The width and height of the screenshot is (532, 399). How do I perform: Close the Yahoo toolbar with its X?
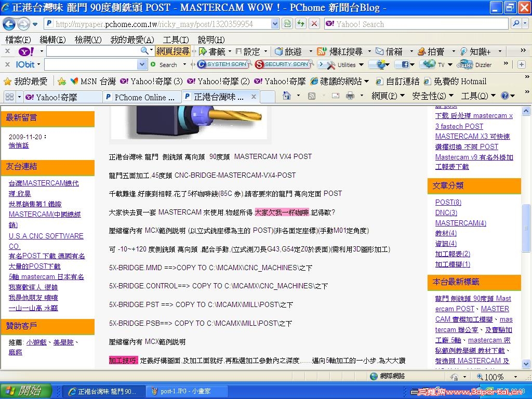click(7, 51)
